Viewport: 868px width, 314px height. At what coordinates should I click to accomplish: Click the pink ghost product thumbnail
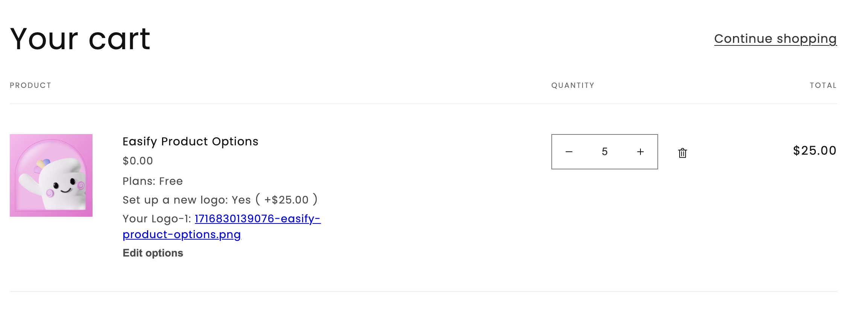pyautogui.click(x=51, y=175)
